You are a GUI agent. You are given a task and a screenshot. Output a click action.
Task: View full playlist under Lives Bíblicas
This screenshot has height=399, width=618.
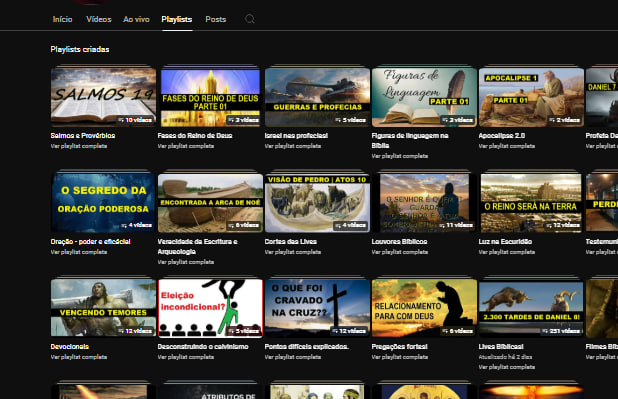507,367
